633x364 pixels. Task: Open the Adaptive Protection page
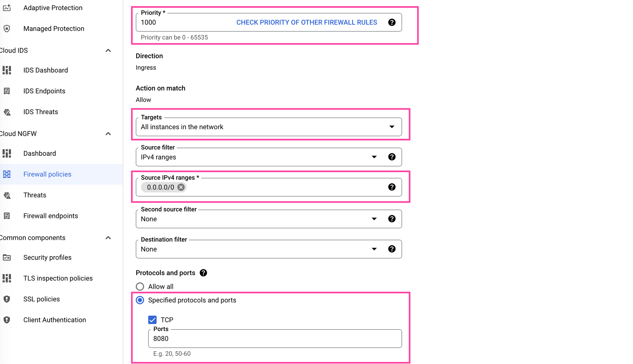click(53, 8)
